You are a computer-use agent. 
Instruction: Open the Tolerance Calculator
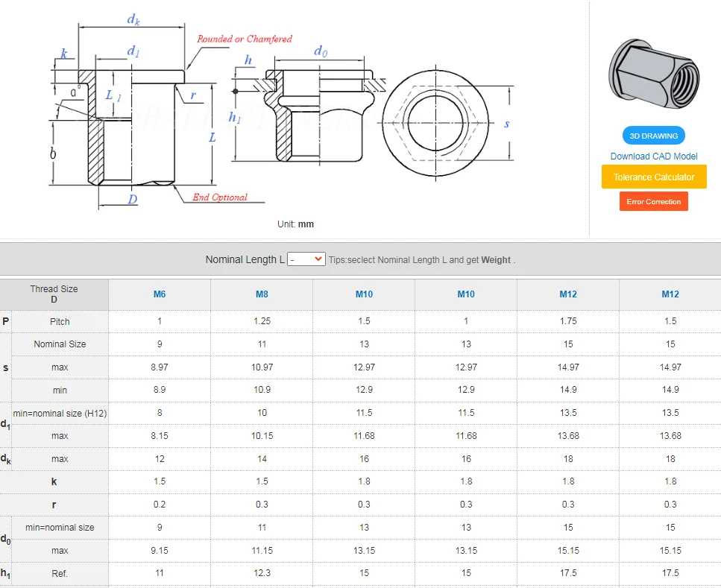(x=653, y=177)
